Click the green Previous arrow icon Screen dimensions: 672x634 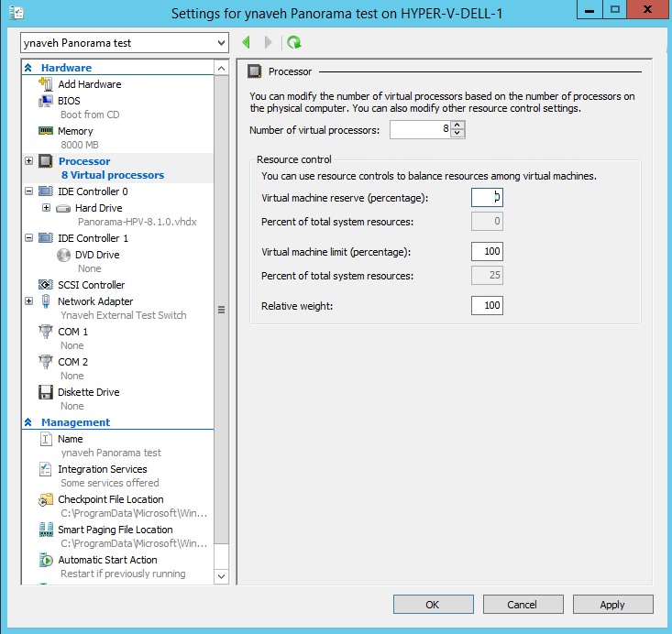click(246, 43)
